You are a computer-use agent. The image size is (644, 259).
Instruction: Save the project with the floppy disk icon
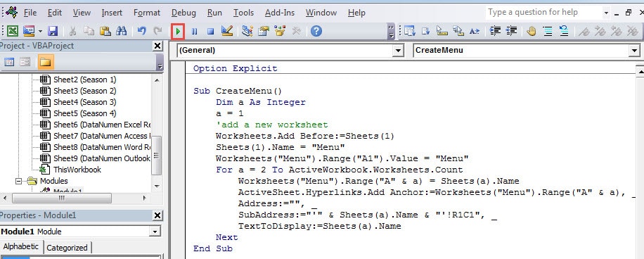[53, 31]
